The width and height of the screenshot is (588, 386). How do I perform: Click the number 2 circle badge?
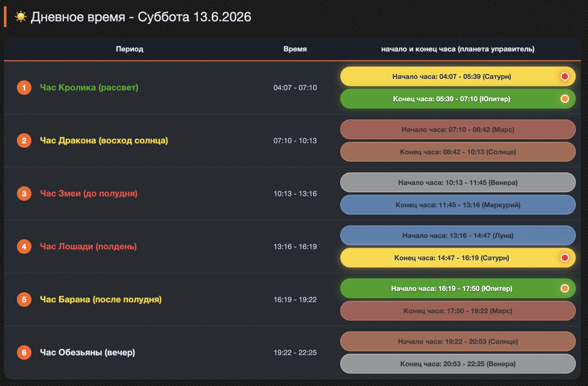point(24,141)
